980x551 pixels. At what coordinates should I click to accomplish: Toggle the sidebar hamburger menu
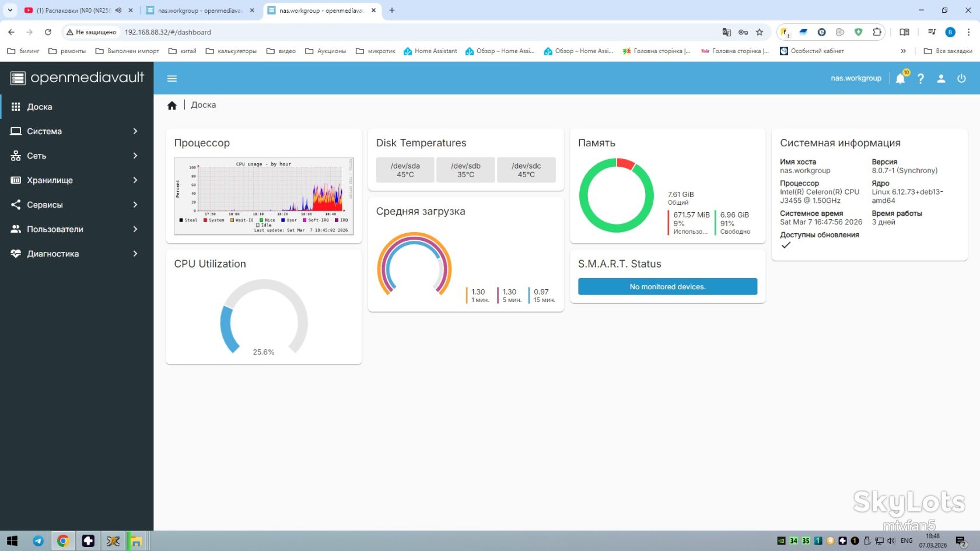171,78
